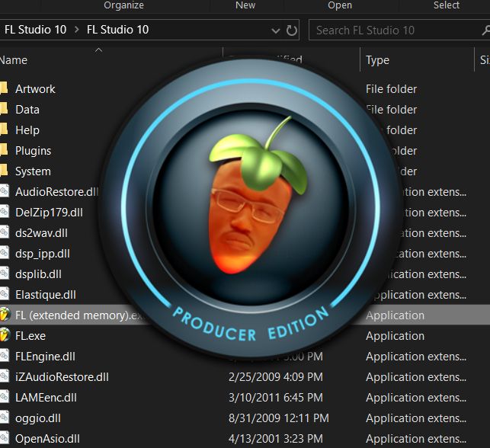Click the Help folder icon
The width and height of the screenshot is (490, 448).
[4, 130]
